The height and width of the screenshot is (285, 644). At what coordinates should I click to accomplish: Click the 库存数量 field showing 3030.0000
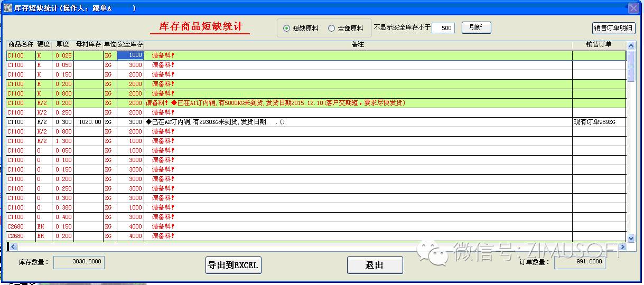click(x=79, y=262)
